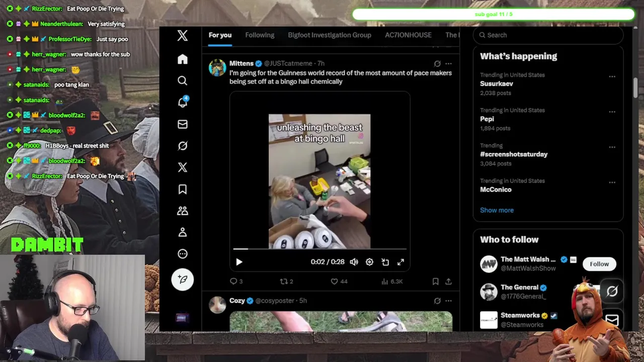Go to Home via house icon
The height and width of the screenshot is (362, 644).
[x=183, y=59]
